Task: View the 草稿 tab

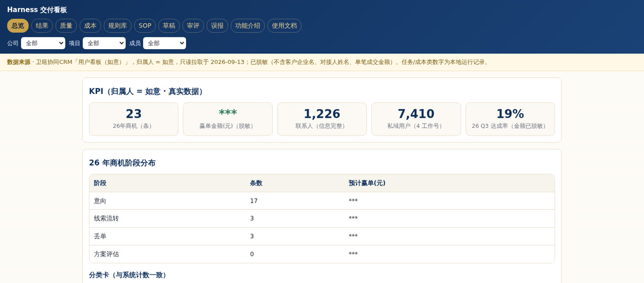Action: [x=169, y=26]
